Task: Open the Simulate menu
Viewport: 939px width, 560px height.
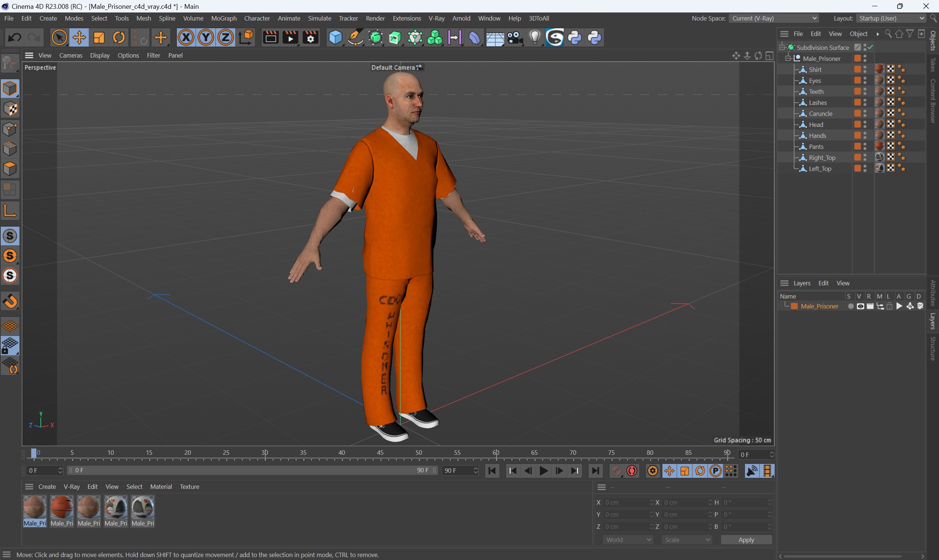Action: pos(319,18)
